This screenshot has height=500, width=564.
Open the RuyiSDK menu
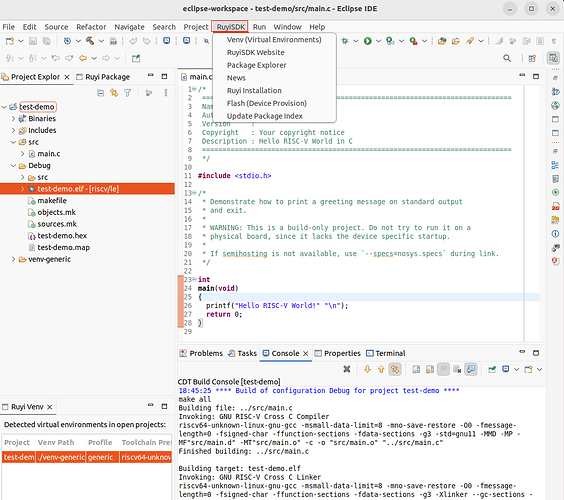pos(231,27)
